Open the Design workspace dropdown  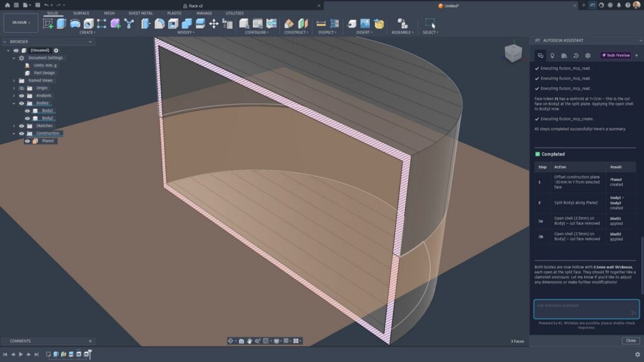(x=21, y=23)
